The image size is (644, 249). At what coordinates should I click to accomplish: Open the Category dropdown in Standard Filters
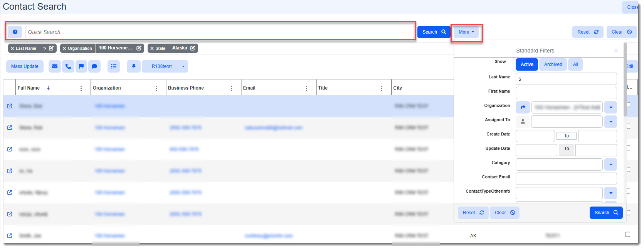[x=610, y=164]
